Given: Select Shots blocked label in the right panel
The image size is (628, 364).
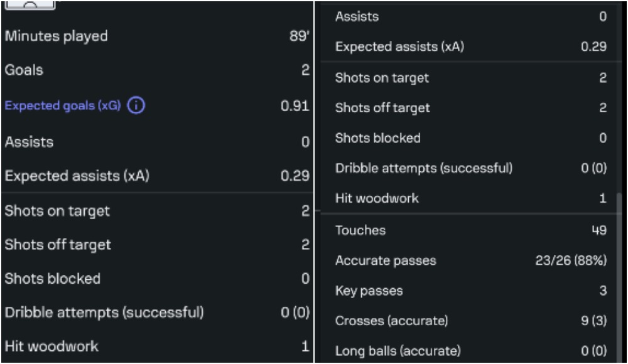Looking at the screenshot, I should click(378, 138).
